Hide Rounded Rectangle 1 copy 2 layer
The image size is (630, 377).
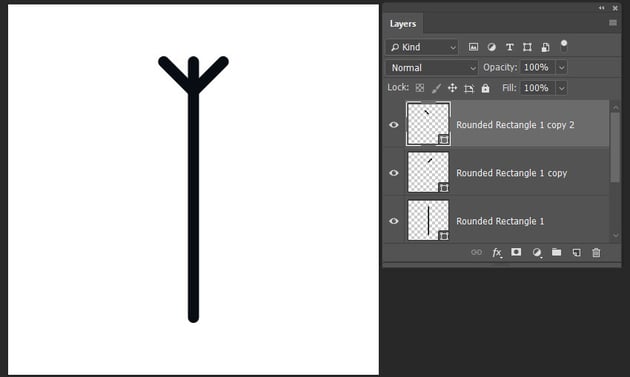[x=394, y=125]
